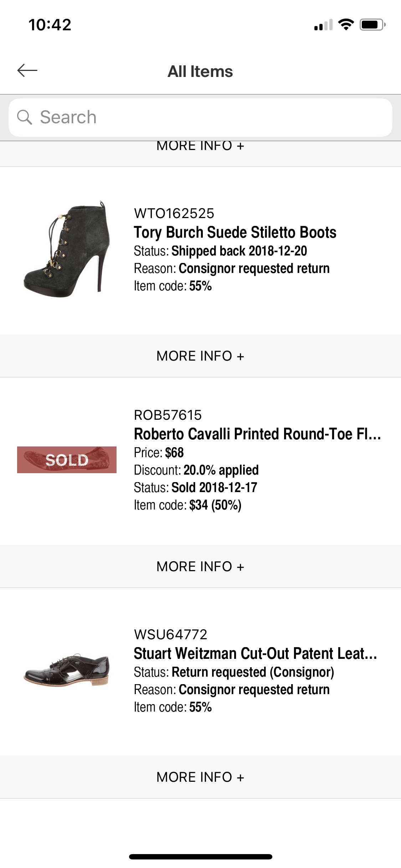Open the SOLD Roberto Cavalli thumbnail
The height and width of the screenshot is (868, 401).
coord(67,460)
